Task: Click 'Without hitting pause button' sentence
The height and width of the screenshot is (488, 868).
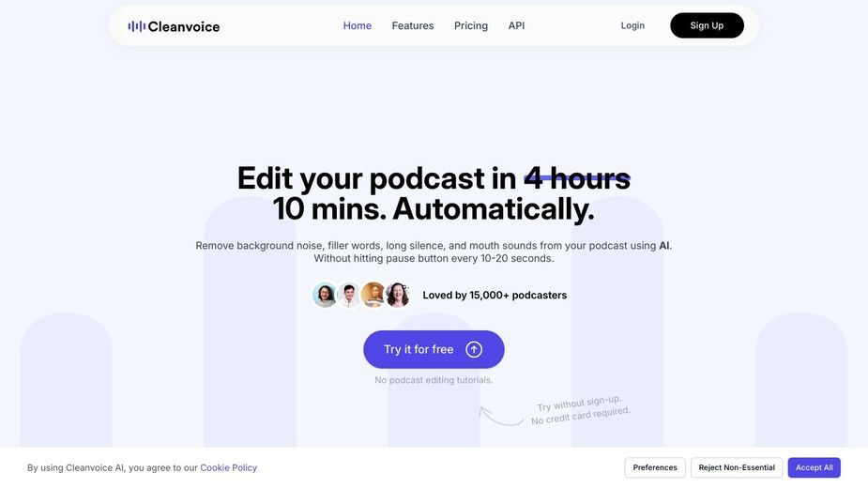Action: (x=434, y=259)
